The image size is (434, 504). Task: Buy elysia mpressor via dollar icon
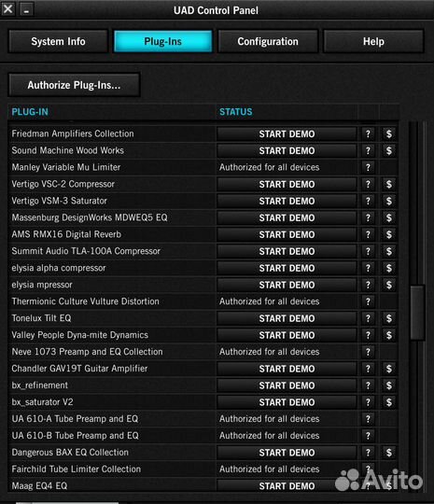coord(389,285)
